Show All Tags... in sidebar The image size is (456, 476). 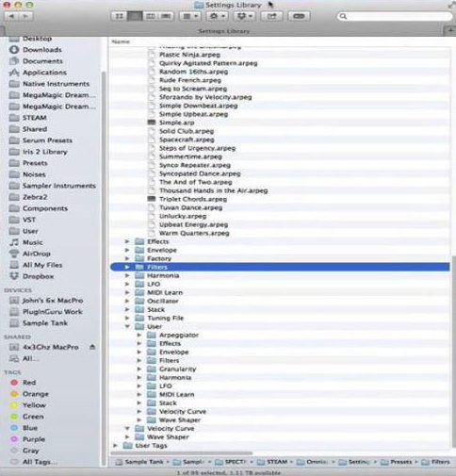pos(40,461)
